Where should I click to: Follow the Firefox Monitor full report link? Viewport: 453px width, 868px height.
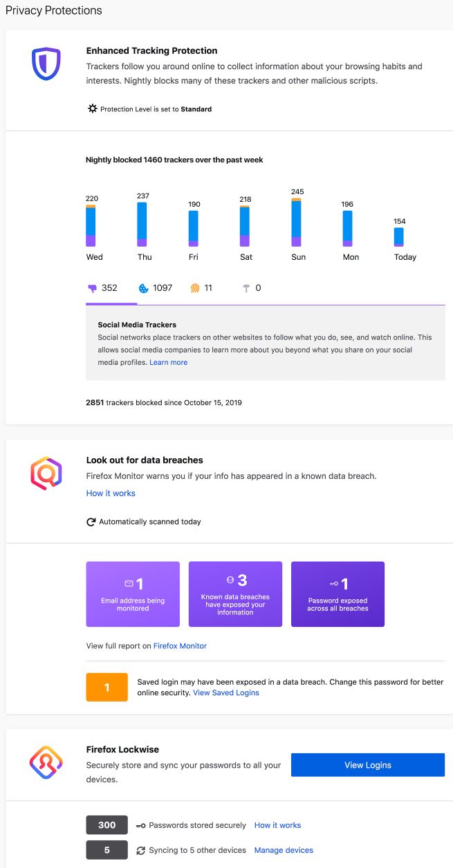point(180,645)
